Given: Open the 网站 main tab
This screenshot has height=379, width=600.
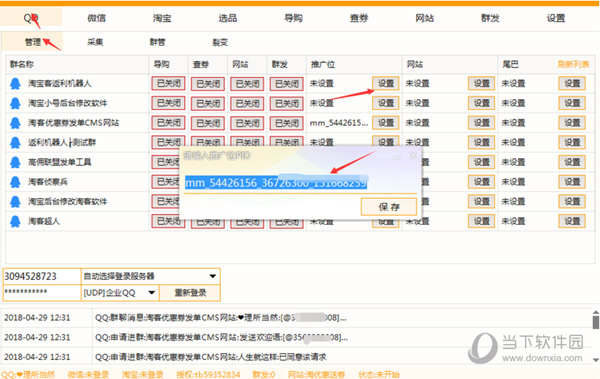Looking at the screenshot, I should [425, 18].
